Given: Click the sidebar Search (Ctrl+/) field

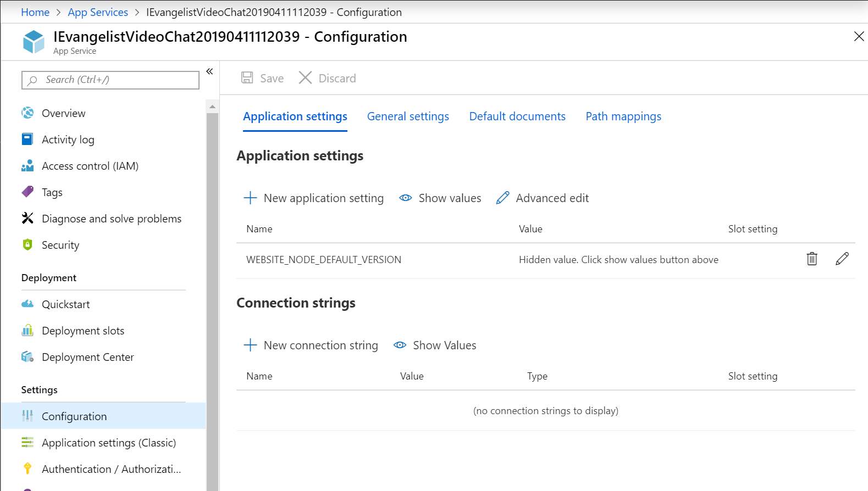Looking at the screenshot, I should (110, 80).
